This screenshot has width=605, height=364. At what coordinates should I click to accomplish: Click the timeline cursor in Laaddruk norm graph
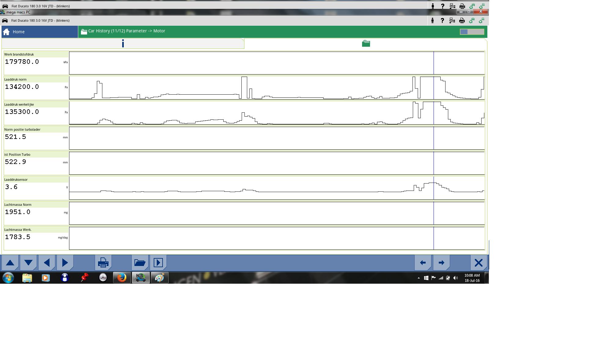(x=434, y=88)
